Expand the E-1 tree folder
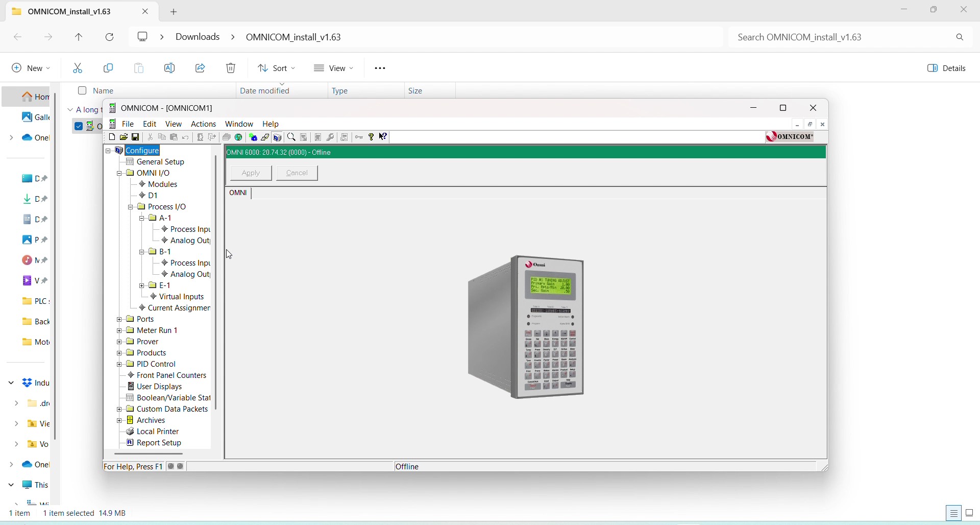 pos(142,286)
